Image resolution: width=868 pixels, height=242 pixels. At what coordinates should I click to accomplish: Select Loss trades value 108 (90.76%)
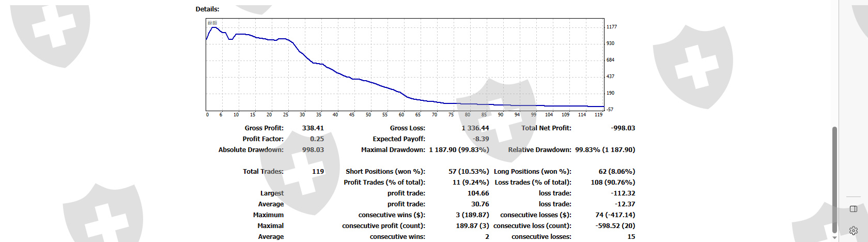pyautogui.click(x=613, y=183)
